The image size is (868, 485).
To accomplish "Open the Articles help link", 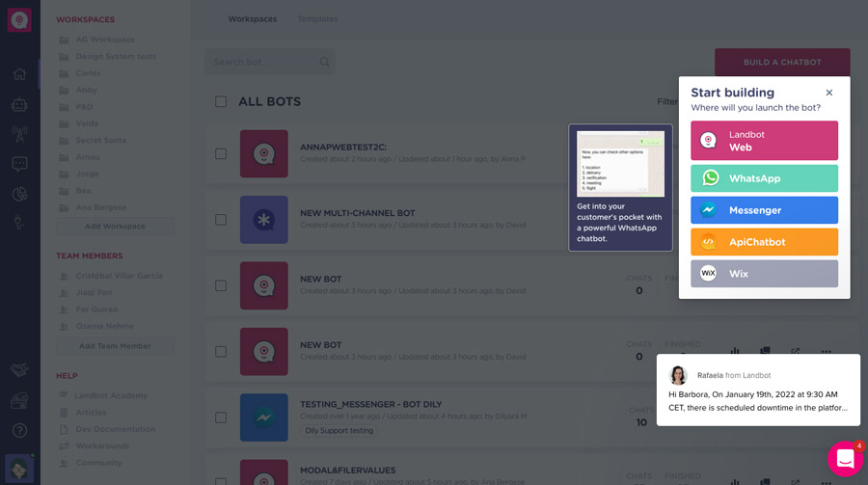I will 91,413.
